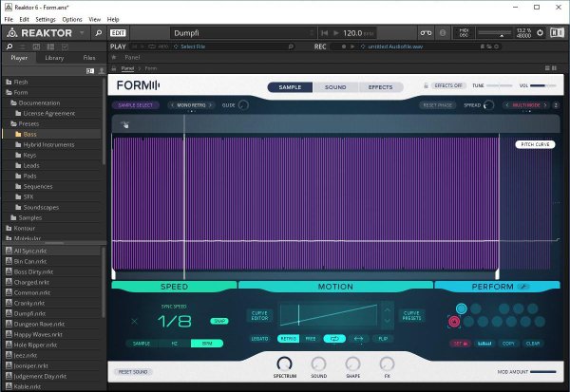Image resolution: width=570 pixels, height=392 pixels.
Task: Collapse the Presets folder
Action: point(12,123)
